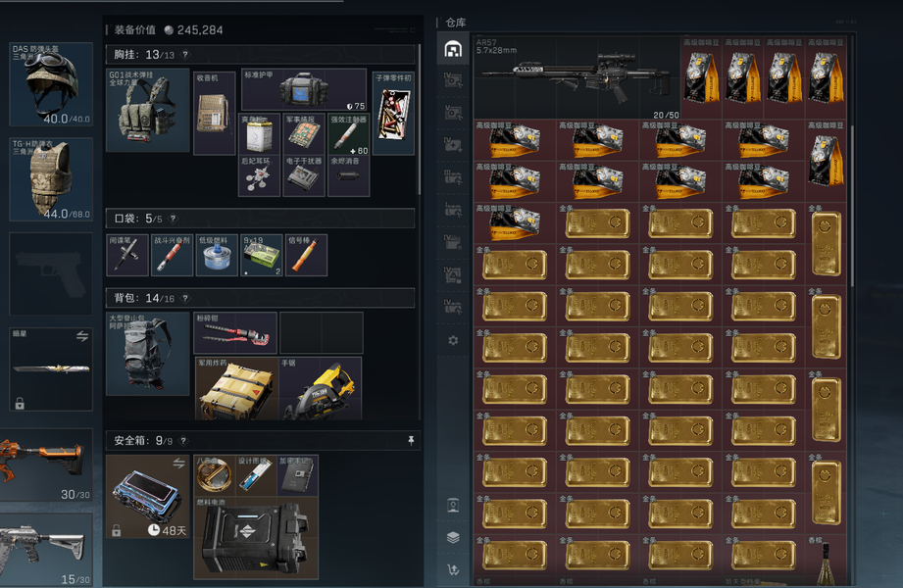Select the III-tier storage box tab
Image resolution: width=903 pixels, height=588 pixels.
click(453, 176)
